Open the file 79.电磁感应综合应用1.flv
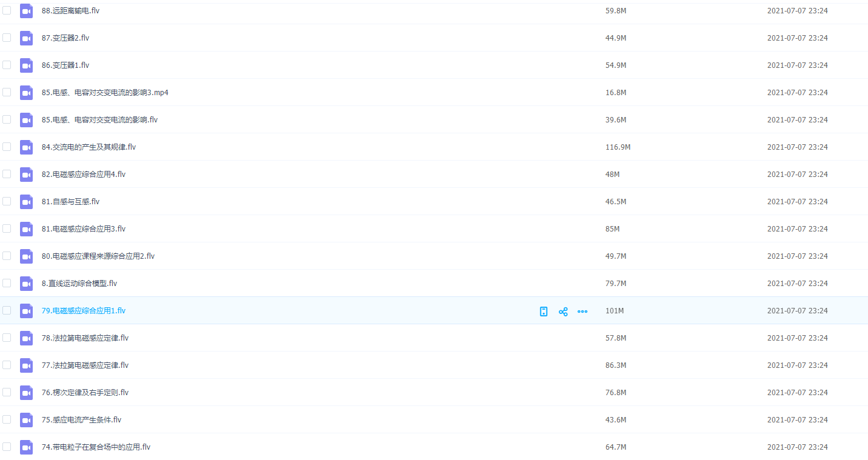This screenshot has height=460, width=868. tap(84, 311)
